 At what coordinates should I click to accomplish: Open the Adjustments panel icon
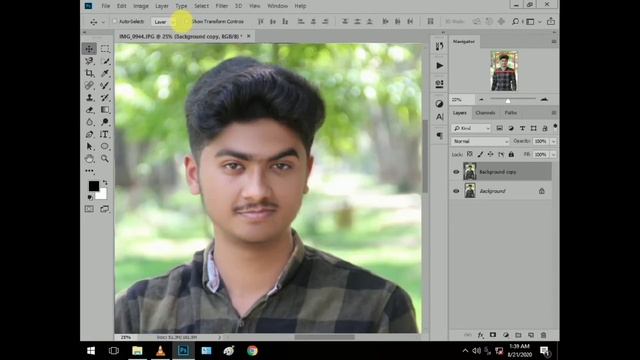coord(439,104)
